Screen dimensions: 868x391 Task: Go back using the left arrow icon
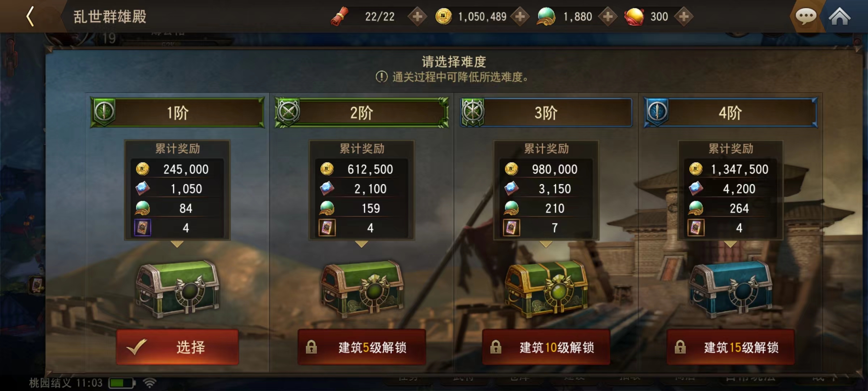click(x=30, y=16)
